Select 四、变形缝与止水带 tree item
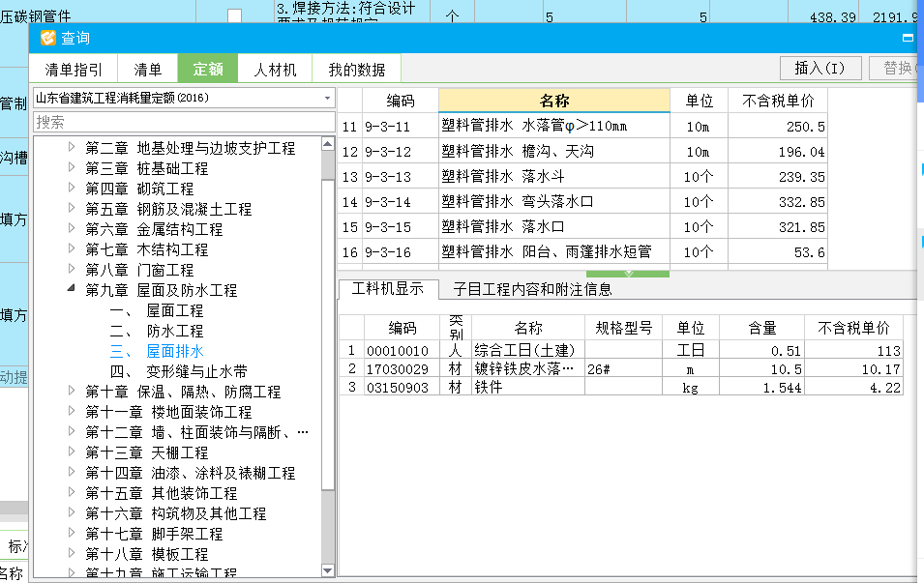The width and height of the screenshot is (924, 583). click(179, 371)
